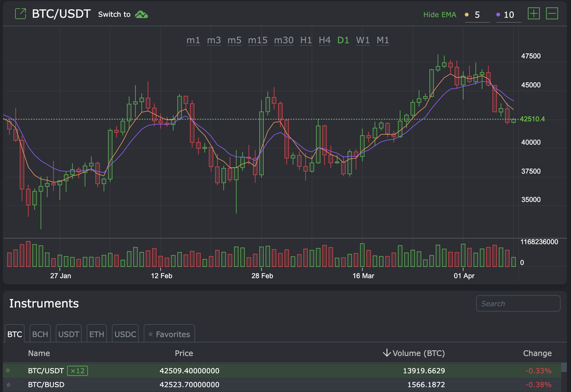Sort by Volume (BTC) arrow icon
This screenshot has width=571, height=392.
(x=387, y=353)
